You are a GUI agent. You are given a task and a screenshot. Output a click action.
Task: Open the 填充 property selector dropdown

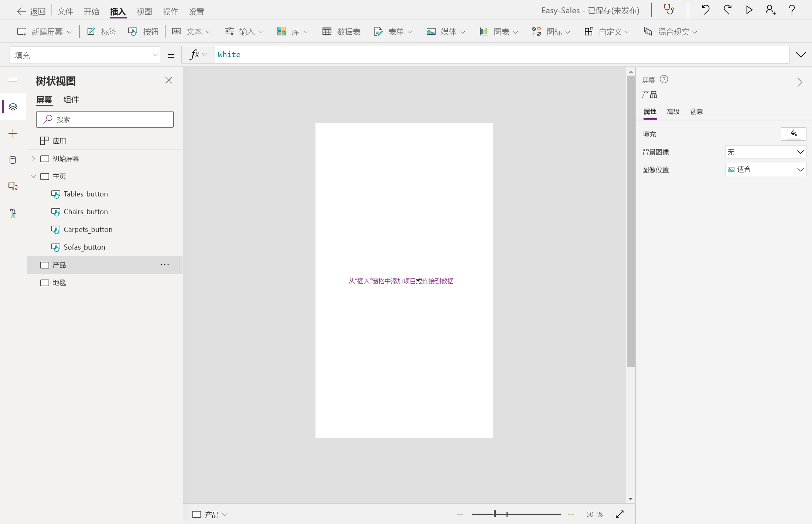click(x=85, y=55)
